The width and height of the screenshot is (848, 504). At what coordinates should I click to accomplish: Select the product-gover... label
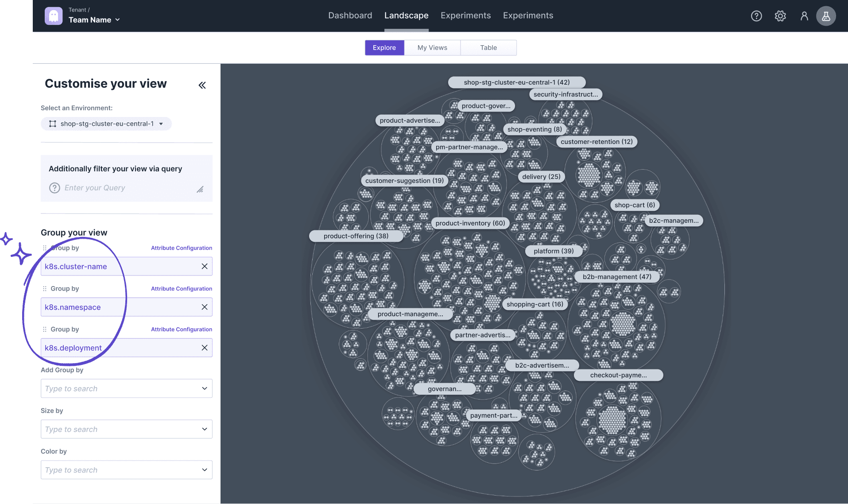(486, 106)
